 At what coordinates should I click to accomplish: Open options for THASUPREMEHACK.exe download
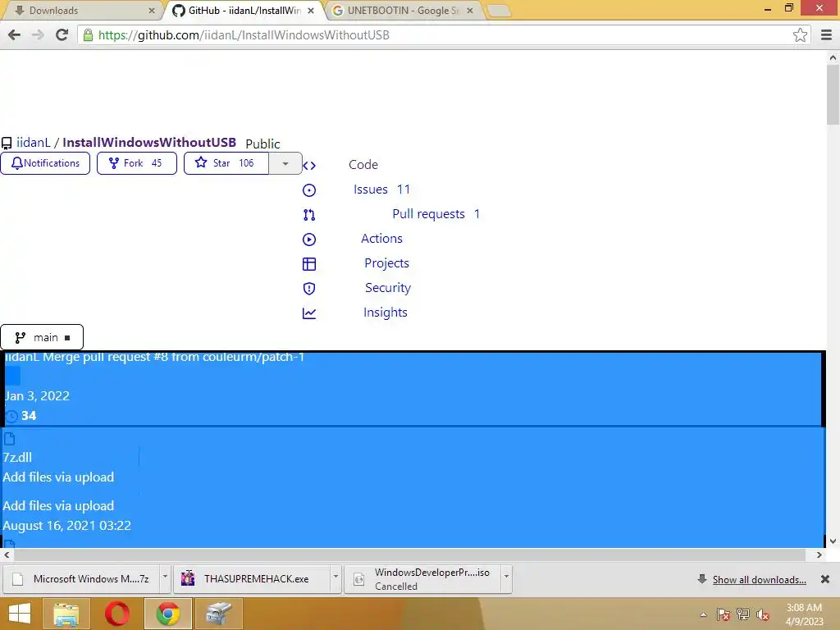[x=336, y=579]
